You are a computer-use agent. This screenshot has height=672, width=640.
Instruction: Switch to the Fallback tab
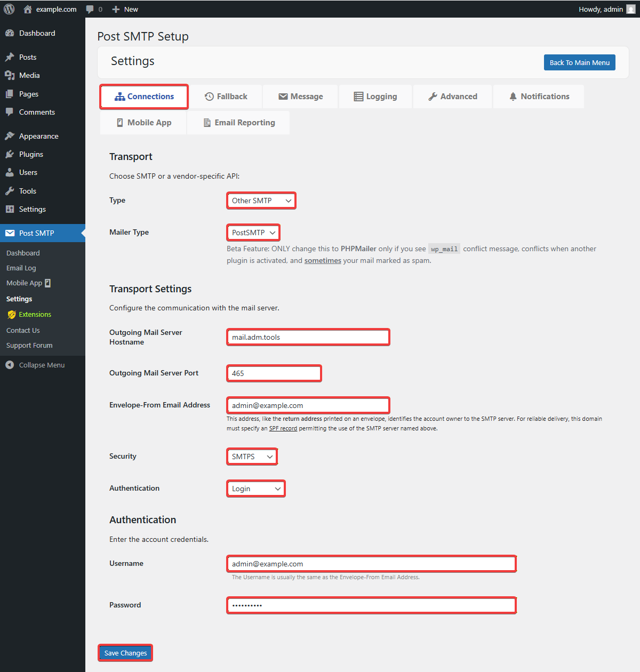pyautogui.click(x=226, y=97)
